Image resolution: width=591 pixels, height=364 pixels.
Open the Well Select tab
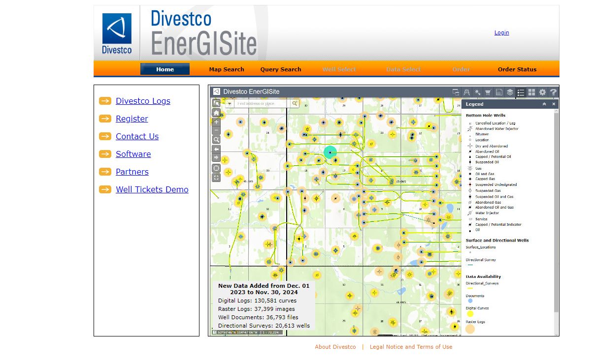point(339,69)
